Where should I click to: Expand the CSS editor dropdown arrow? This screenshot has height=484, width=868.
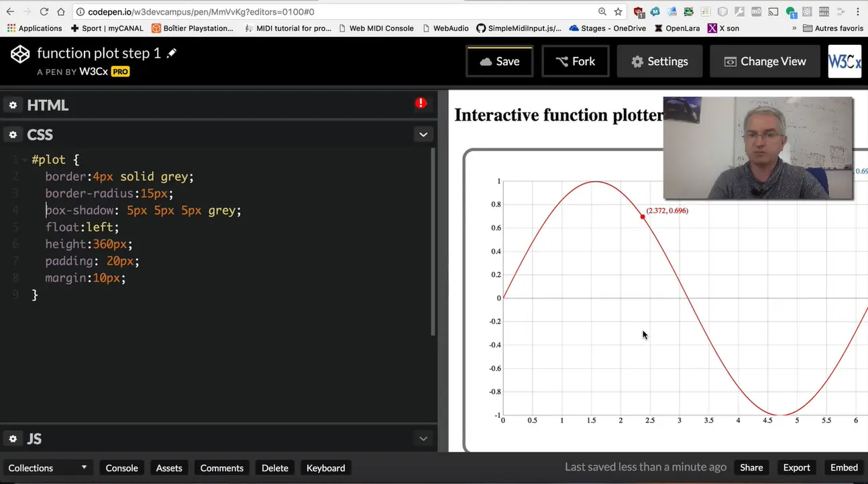(x=423, y=135)
